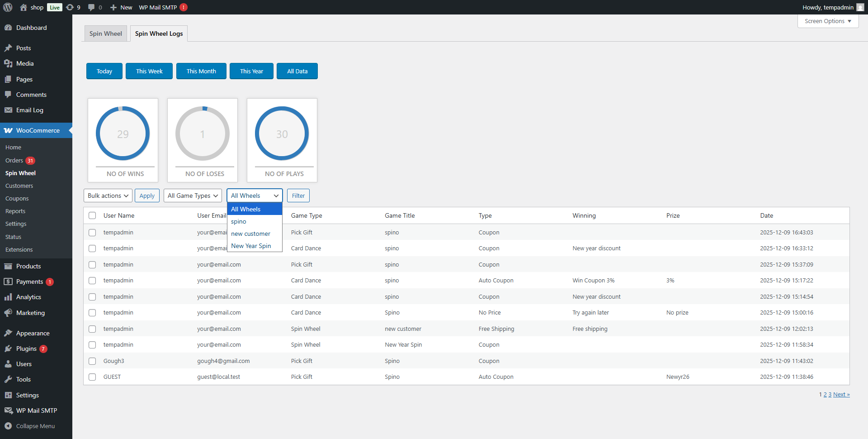Open Dashboard via its gauge icon
Screen dimensions: 868x439
[8, 28]
